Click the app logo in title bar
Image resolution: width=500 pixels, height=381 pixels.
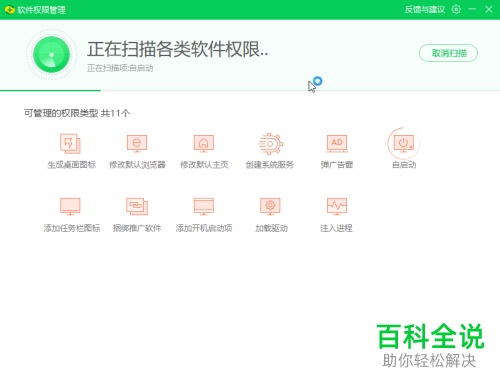point(10,10)
